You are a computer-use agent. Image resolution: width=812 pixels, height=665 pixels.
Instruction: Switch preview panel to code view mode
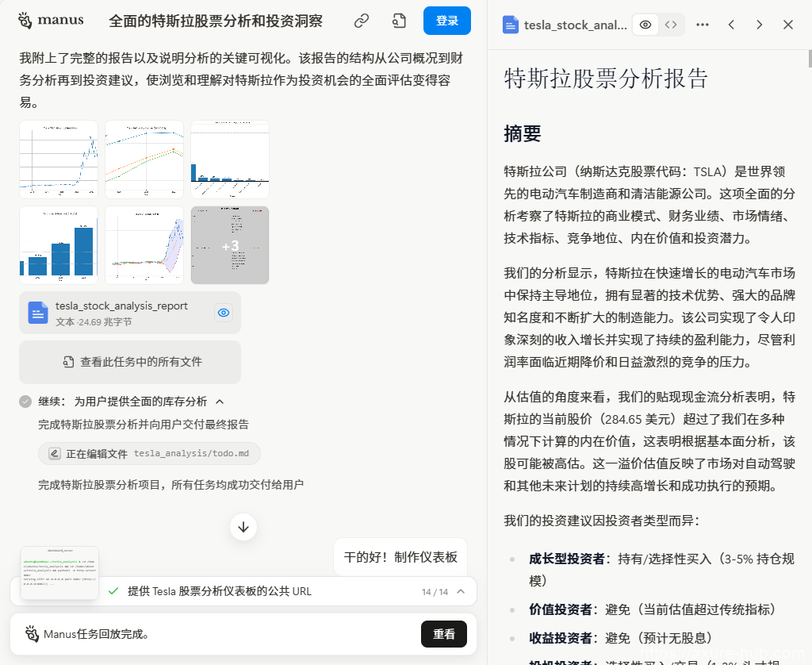[672, 25]
